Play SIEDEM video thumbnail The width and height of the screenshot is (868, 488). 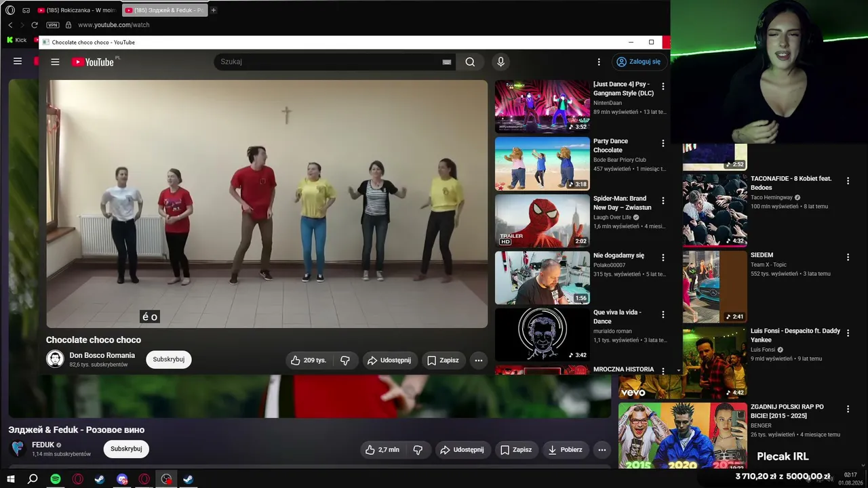715,287
